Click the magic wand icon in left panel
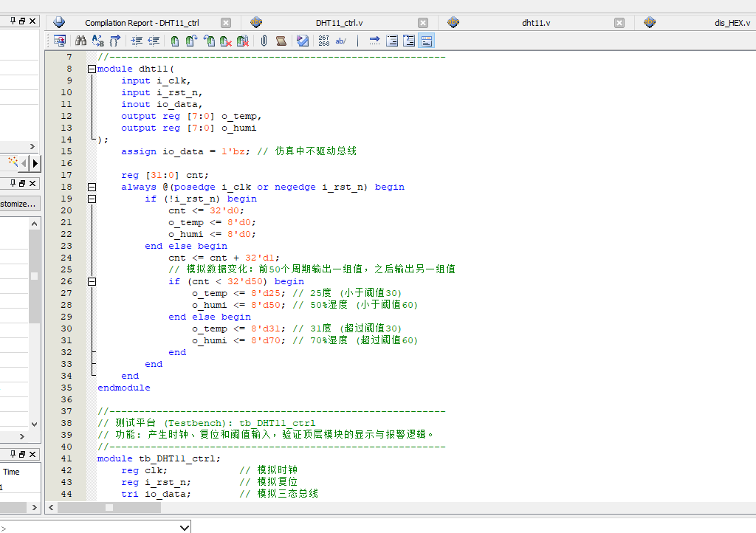 tap(13, 162)
